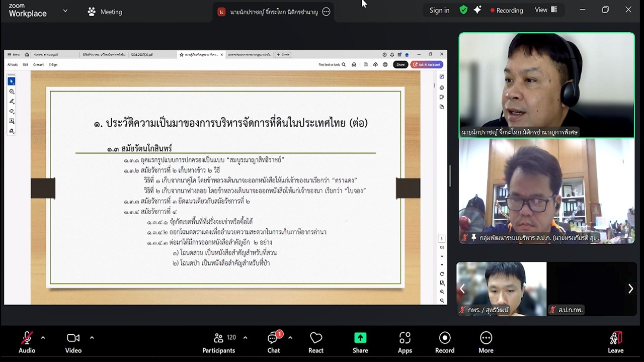Click the Find text or tools search icon

click(x=344, y=64)
